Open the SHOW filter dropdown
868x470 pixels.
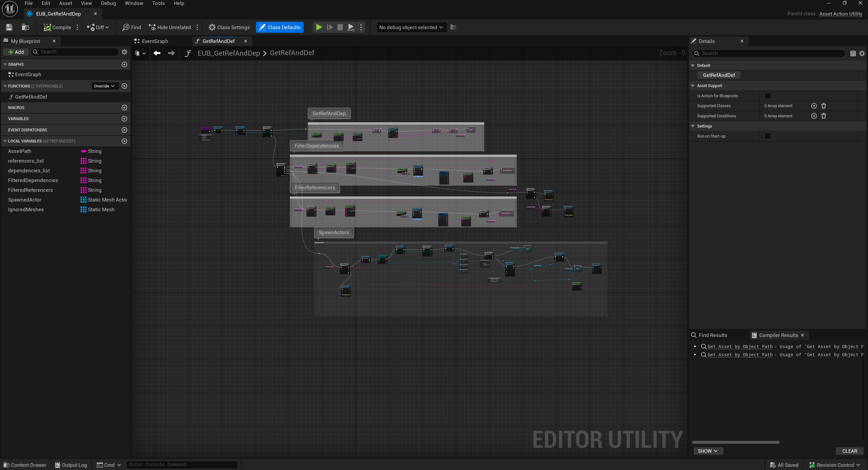click(x=708, y=451)
